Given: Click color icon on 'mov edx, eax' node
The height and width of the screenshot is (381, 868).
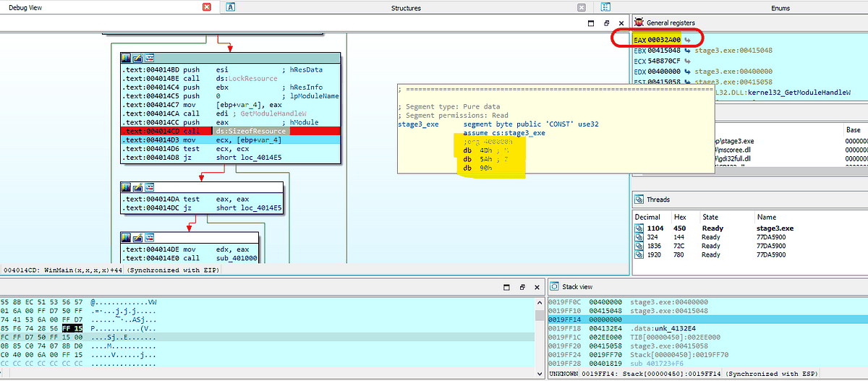Looking at the screenshot, I should (127, 236).
